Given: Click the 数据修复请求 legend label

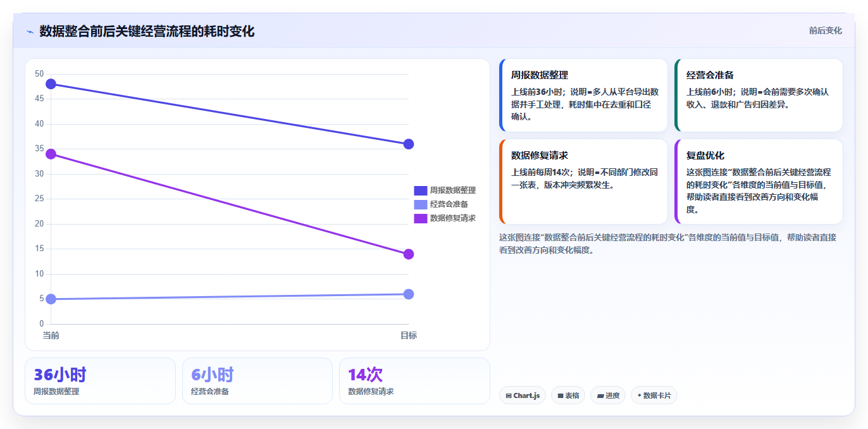Looking at the screenshot, I should click(453, 218).
